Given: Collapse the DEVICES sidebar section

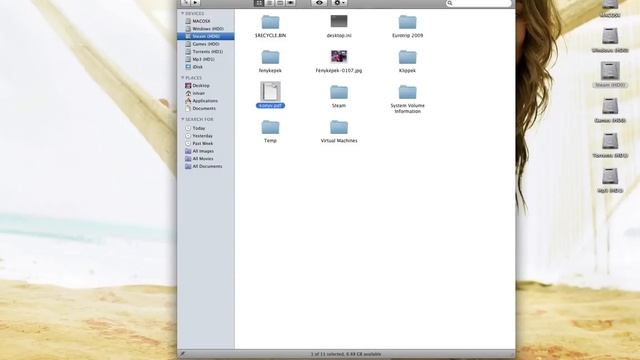Looking at the screenshot, I should click(182, 13).
